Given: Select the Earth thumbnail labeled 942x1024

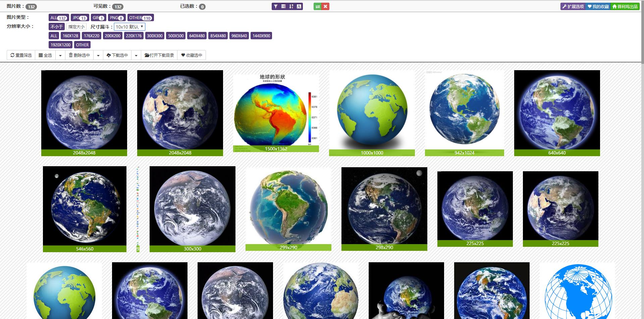Looking at the screenshot, I should coord(465,113).
